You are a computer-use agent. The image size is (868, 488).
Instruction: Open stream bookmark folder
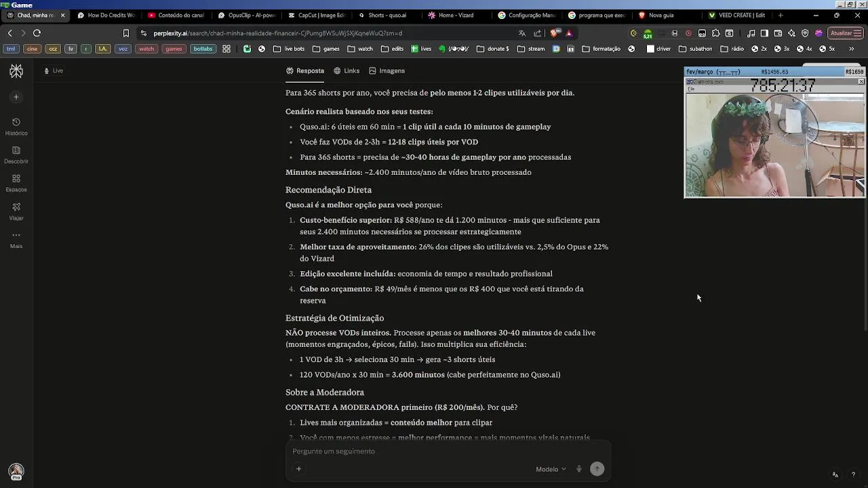pyautogui.click(x=531, y=49)
